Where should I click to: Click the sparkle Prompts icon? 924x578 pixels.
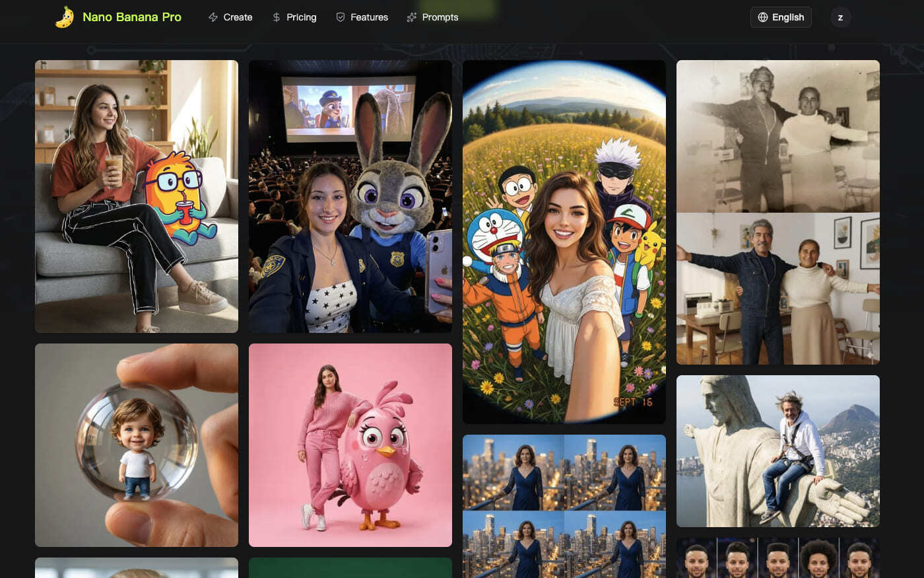tap(412, 17)
